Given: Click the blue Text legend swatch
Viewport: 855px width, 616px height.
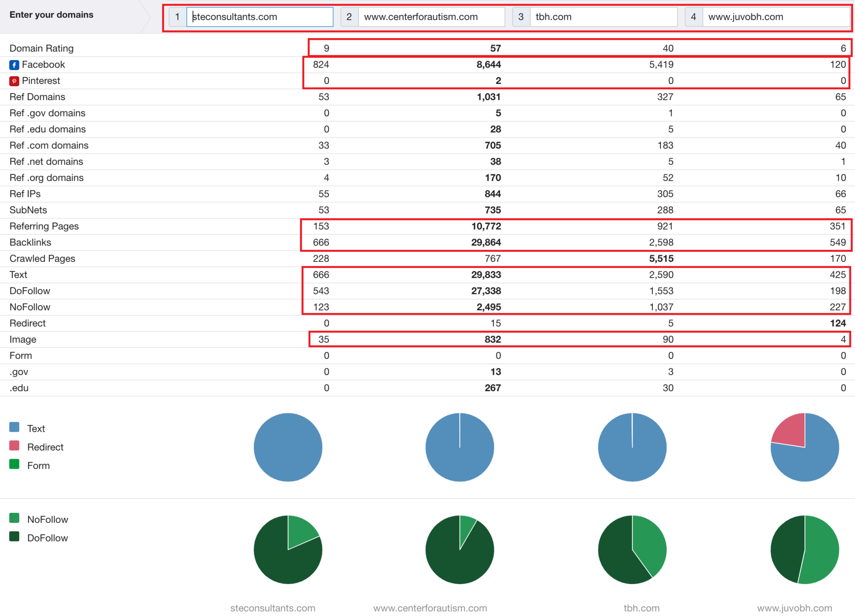Looking at the screenshot, I should [14, 428].
